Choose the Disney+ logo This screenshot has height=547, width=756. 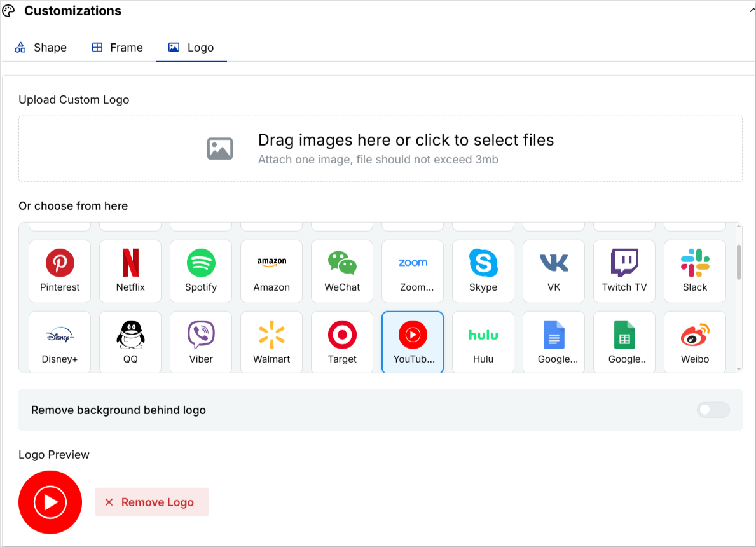[60, 342]
